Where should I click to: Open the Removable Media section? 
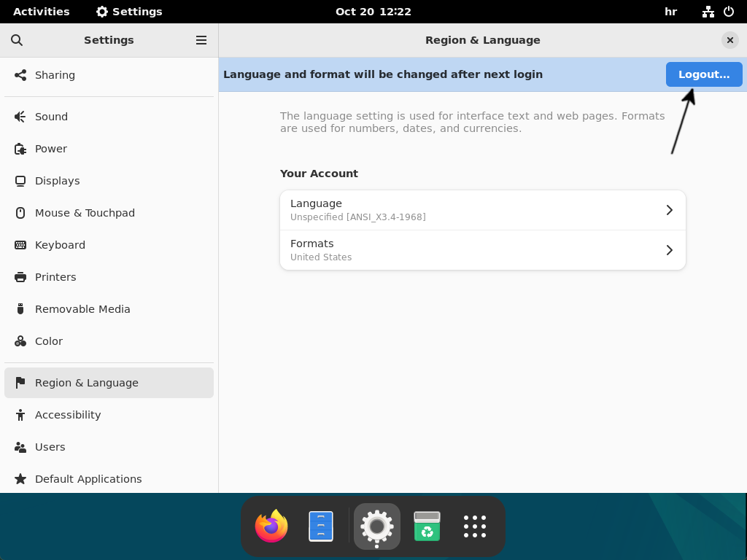pyautogui.click(x=21, y=308)
